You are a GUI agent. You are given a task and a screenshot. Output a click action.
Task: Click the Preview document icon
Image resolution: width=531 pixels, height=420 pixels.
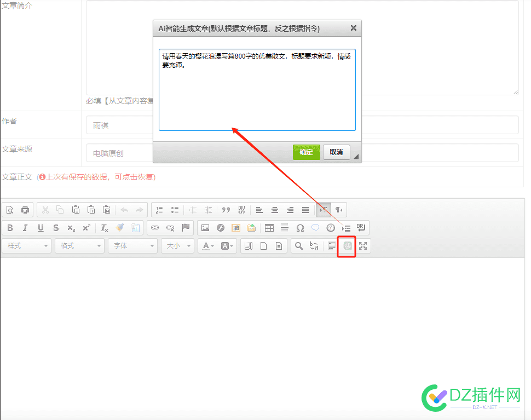[10, 210]
